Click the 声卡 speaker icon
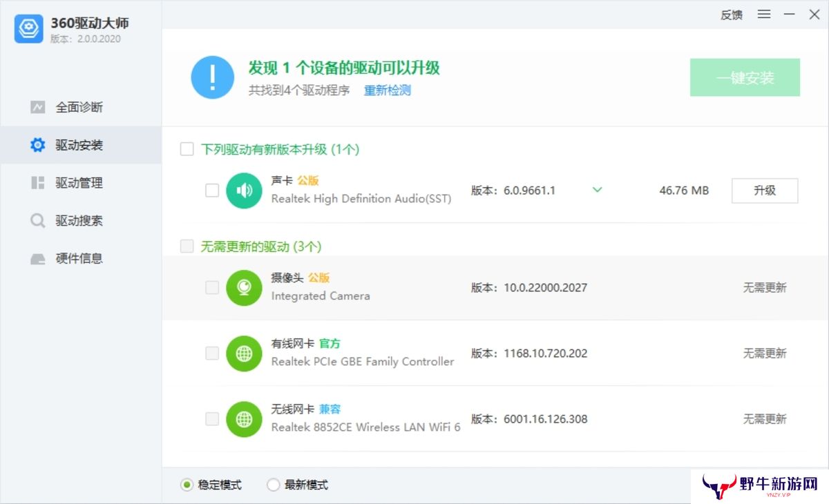The width and height of the screenshot is (829, 504). tap(244, 191)
